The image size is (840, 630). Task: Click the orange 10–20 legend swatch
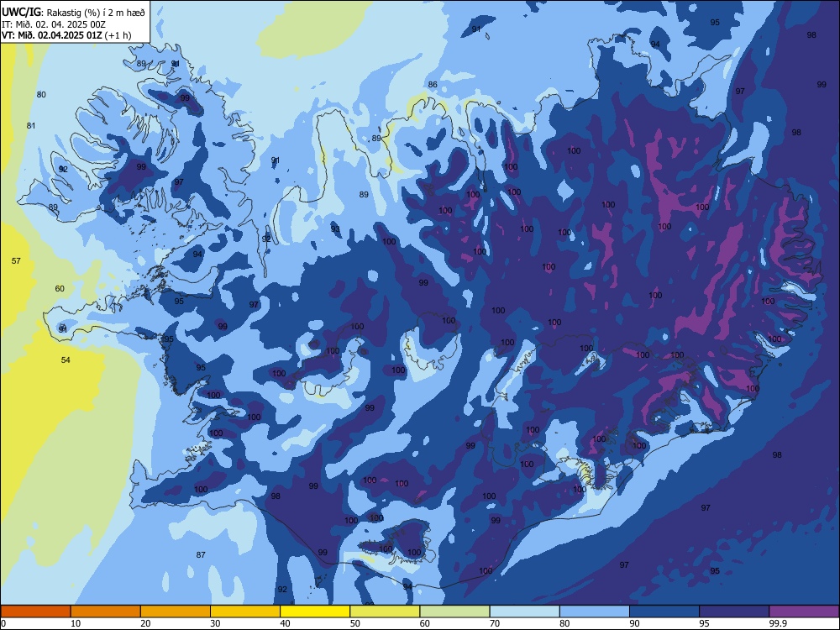click(106, 612)
